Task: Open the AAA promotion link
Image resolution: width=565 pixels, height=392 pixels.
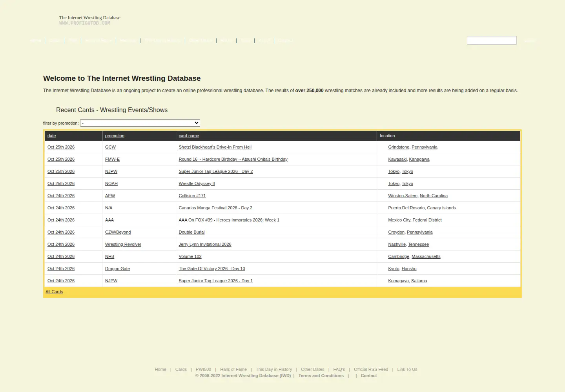Action: 109,220
